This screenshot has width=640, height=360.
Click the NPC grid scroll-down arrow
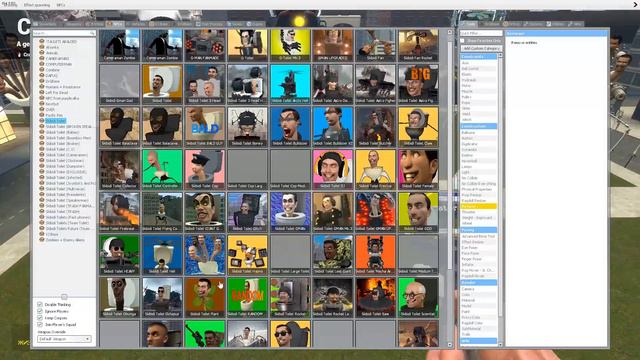(x=450, y=345)
